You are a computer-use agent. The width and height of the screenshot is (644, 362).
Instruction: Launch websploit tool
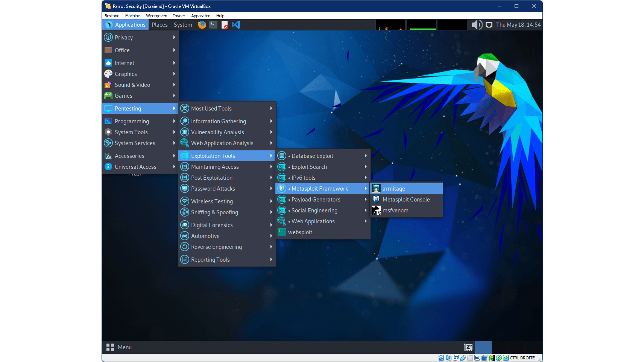click(323, 232)
